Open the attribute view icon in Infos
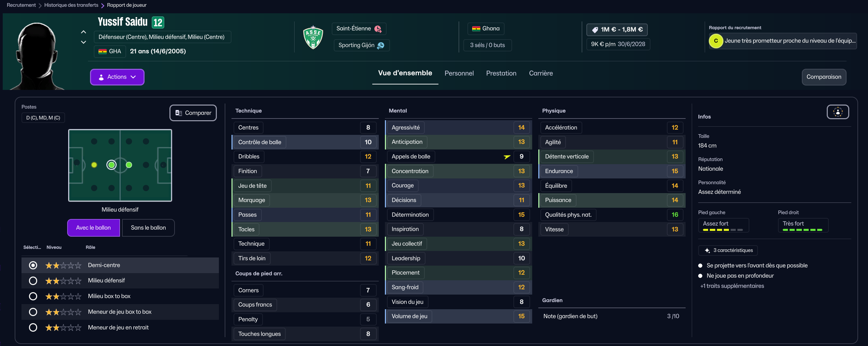 pyautogui.click(x=838, y=112)
